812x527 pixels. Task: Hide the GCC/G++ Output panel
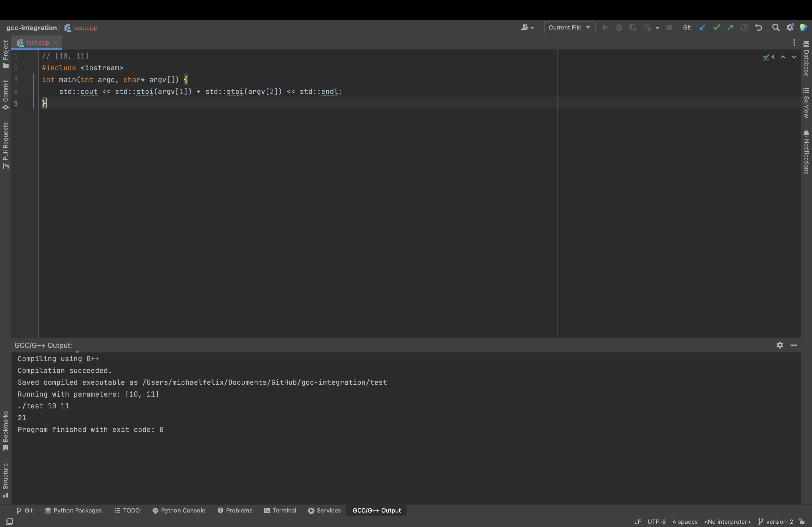(793, 345)
